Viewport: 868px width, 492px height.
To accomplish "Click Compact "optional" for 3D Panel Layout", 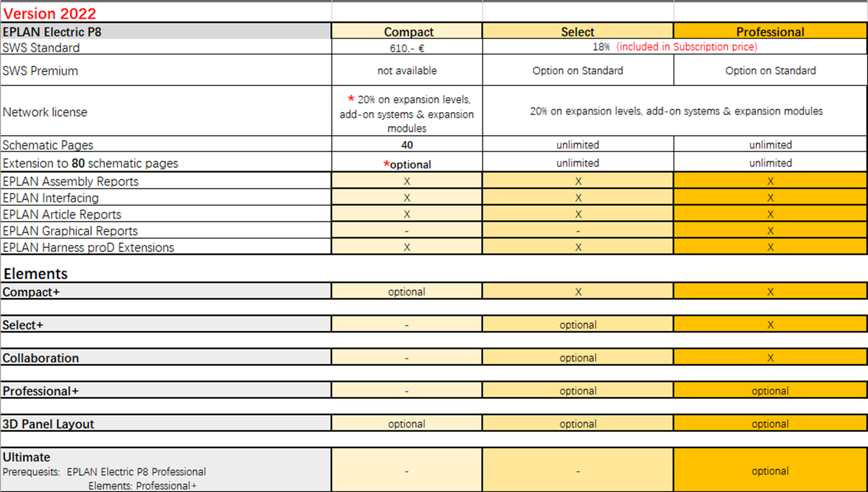I will (x=407, y=424).
